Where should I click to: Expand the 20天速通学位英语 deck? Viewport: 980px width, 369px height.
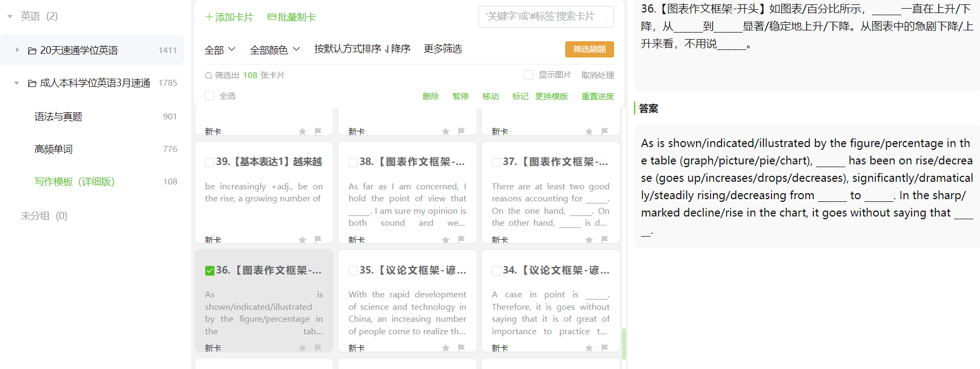[x=17, y=50]
